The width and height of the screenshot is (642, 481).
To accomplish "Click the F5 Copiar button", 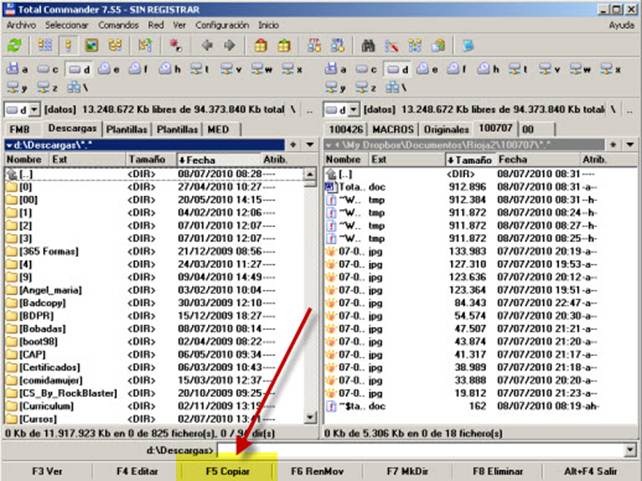I will [x=227, y=471].
